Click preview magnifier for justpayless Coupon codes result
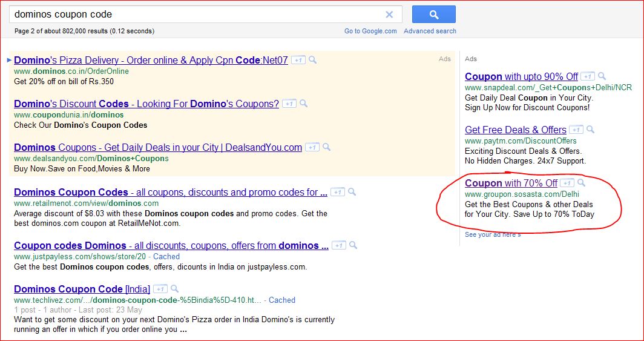Screen dimensions: 644x341 (x=352, y=245)
